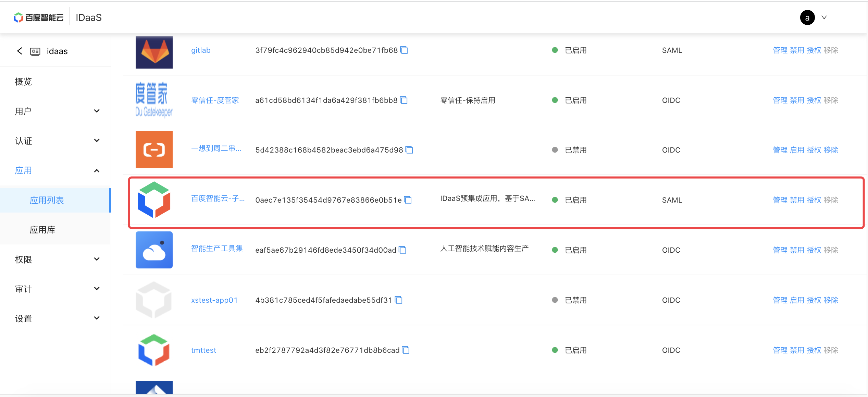Open the 概览 overview page

23,82
